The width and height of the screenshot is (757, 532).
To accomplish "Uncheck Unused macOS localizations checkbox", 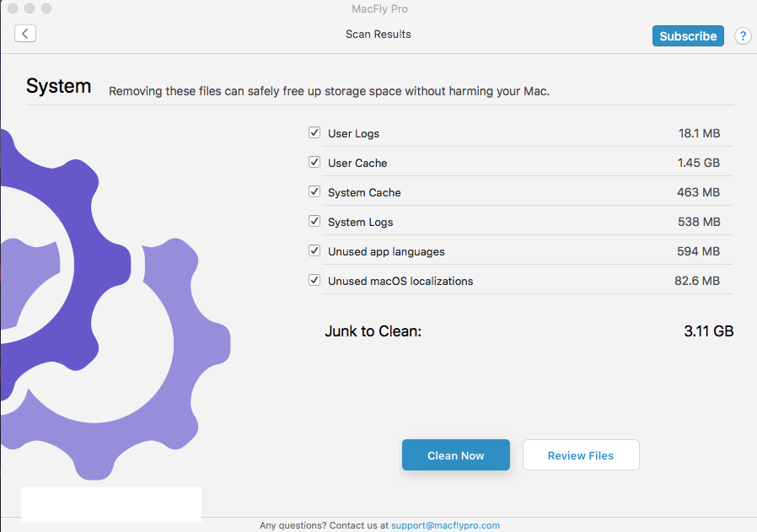I will (x=314, y=280).
